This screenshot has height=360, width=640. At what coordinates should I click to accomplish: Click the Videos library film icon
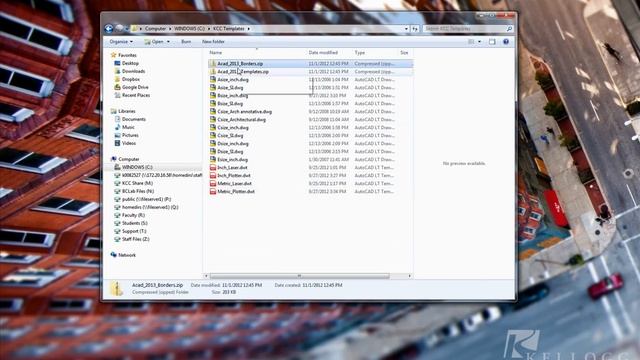pyautogui.click(x=118, y=143)
